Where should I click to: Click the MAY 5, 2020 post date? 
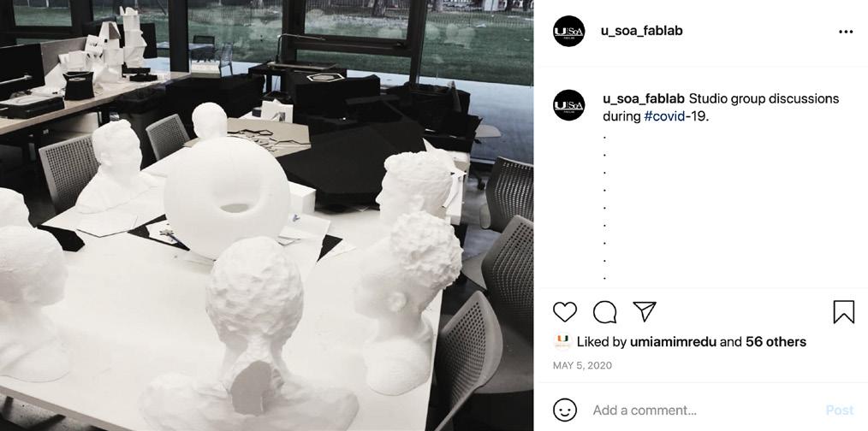(x=582, y=366)
